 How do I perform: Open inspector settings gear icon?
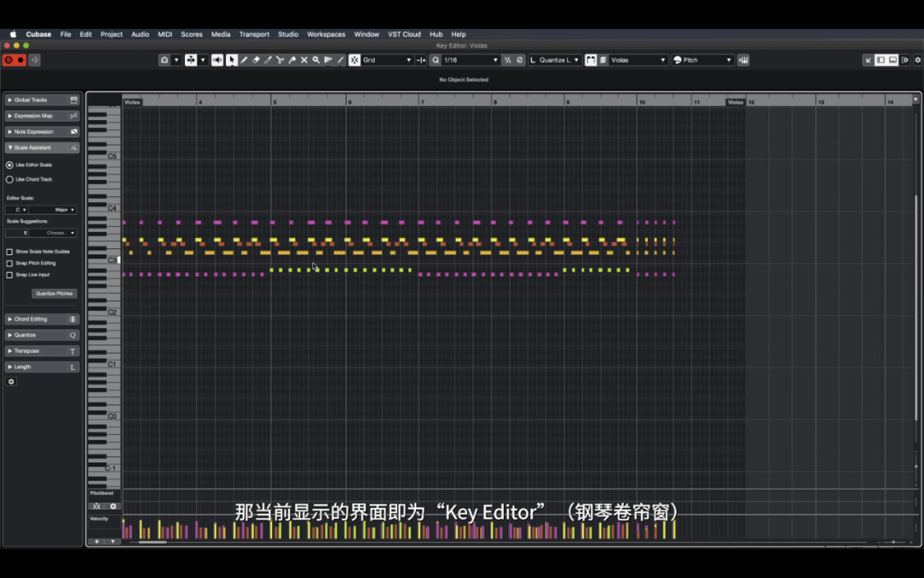pyautogui.click(x=11, y=382)
